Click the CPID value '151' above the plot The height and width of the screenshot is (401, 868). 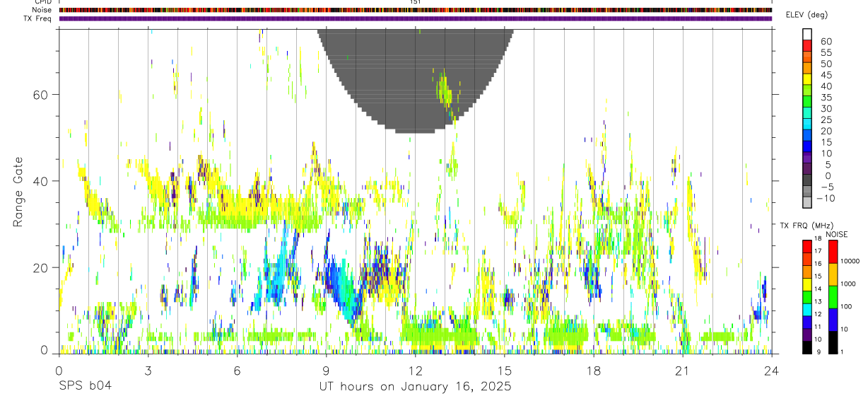tap(416, 2)
